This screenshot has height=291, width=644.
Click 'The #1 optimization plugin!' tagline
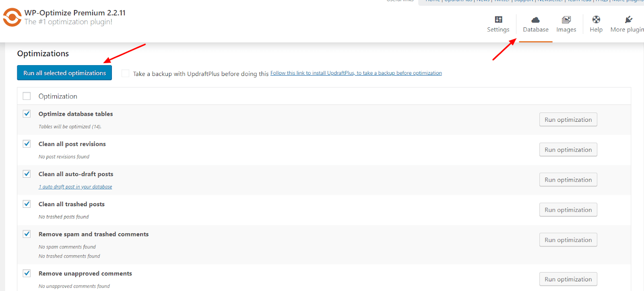pos(68,22)
